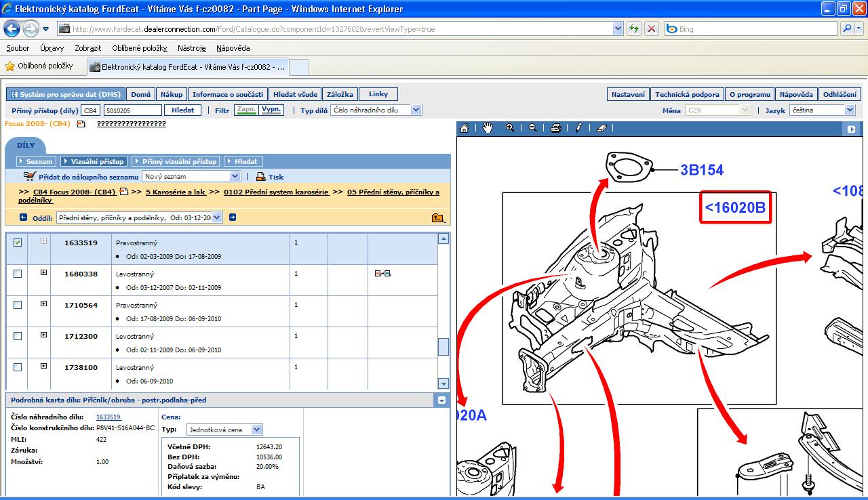Screen dimensions: 868x500
Task: Open the Nástroje menu
Action: (191, 48)
